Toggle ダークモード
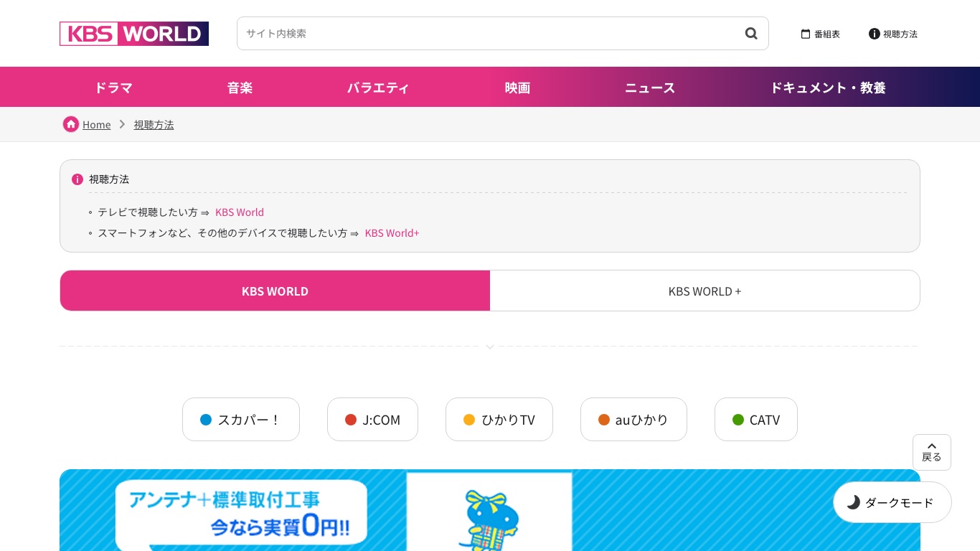The image size is (980, 551). pyautogui.click(x=892, y=502)
